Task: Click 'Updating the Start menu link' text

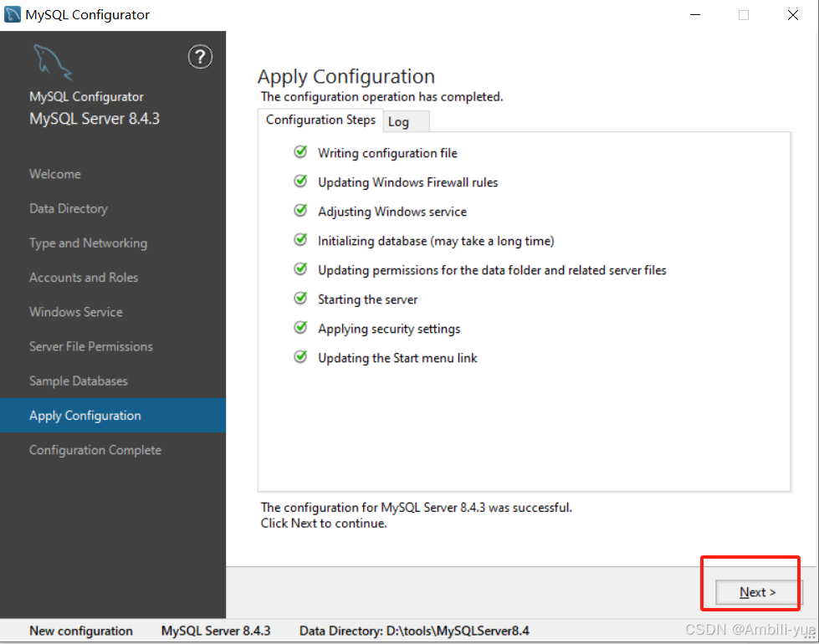Action: click(x=397, y=358)
